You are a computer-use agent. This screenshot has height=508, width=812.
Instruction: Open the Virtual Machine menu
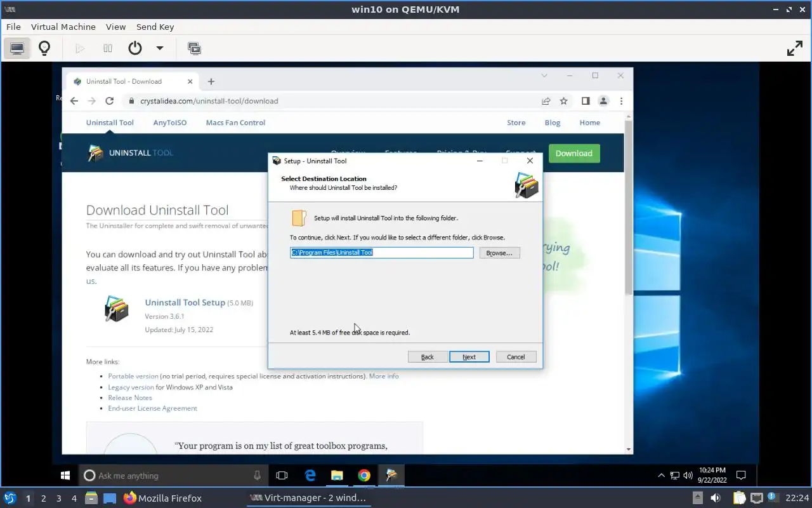63,27
